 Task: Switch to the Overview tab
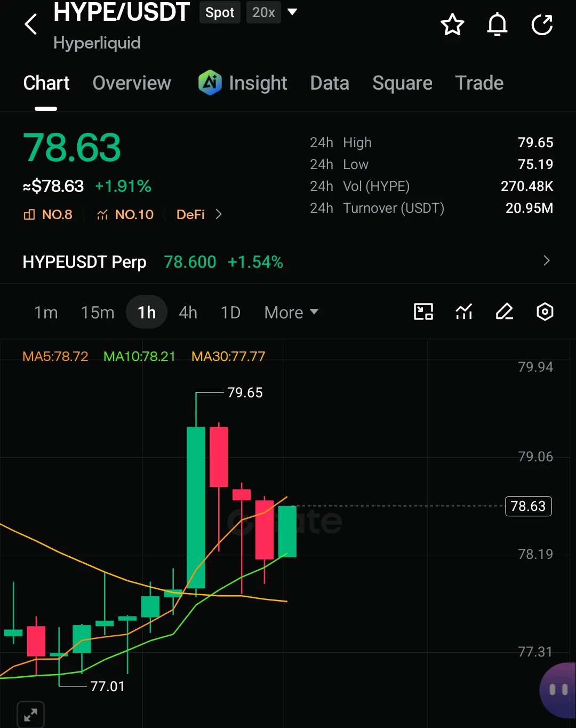click(132, 83)
